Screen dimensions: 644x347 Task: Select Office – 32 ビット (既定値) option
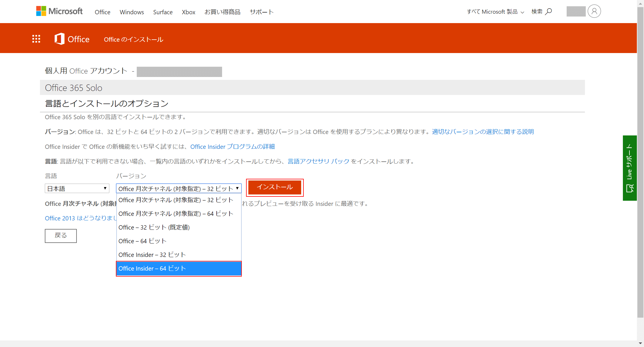[154, 227]
